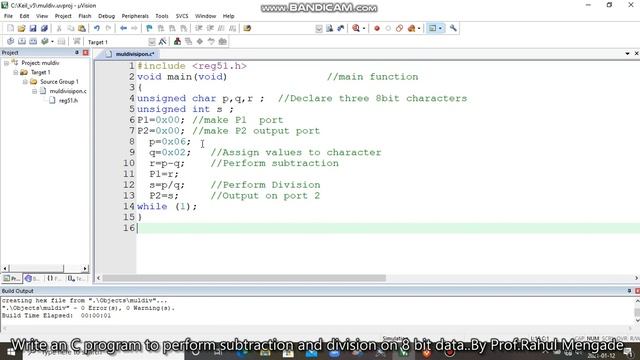
Task: Close the Project panel
Action: coord(85,53)
